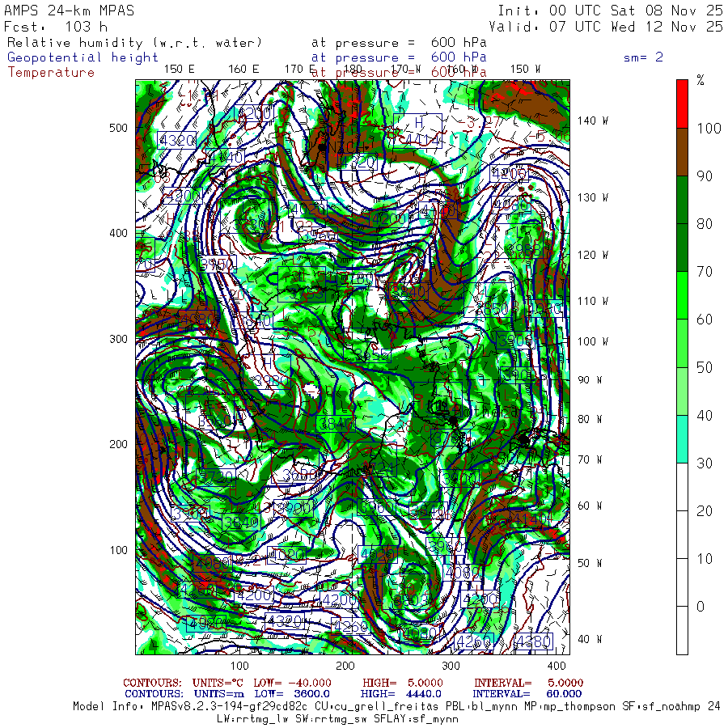
Task: Click the '140 W' longitude label
Action: click(593, 121)
